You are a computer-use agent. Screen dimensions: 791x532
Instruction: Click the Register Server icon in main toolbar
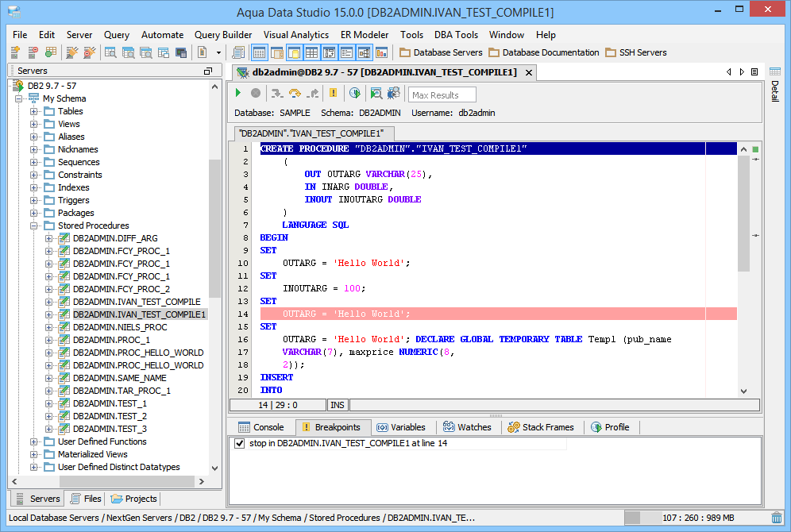point(16,52)
